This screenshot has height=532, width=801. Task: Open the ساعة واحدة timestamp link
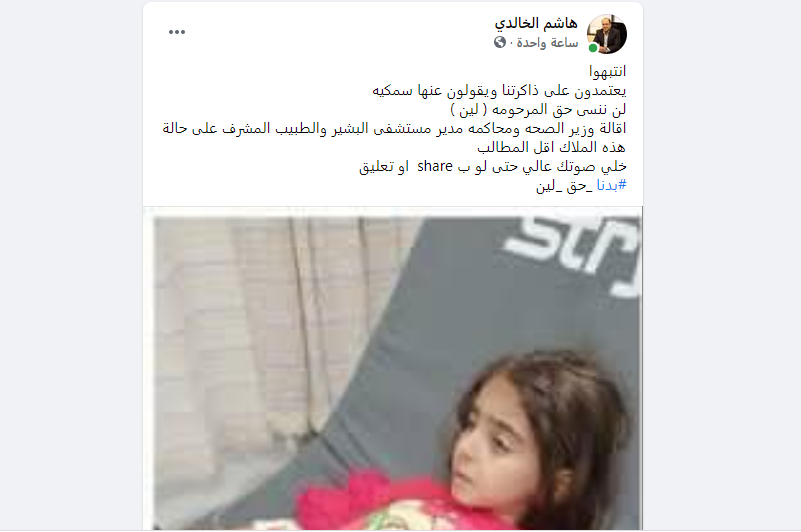[547, 42]
